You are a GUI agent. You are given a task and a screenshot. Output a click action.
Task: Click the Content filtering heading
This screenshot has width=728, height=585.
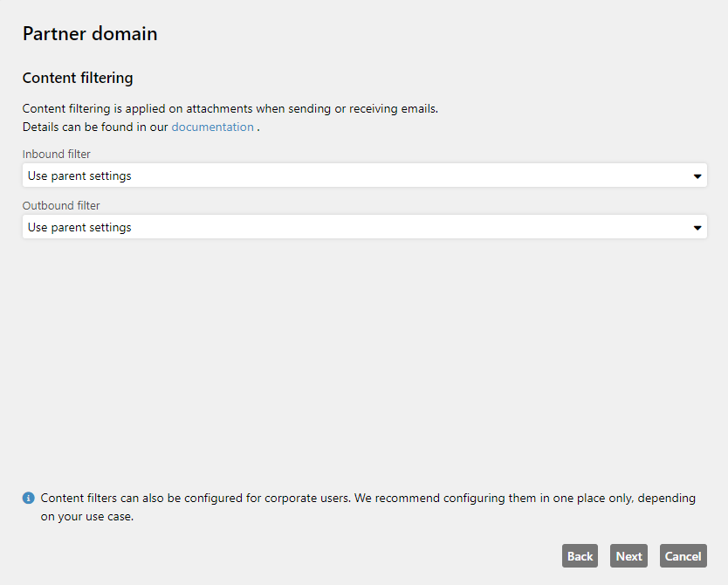pos(78,78)
